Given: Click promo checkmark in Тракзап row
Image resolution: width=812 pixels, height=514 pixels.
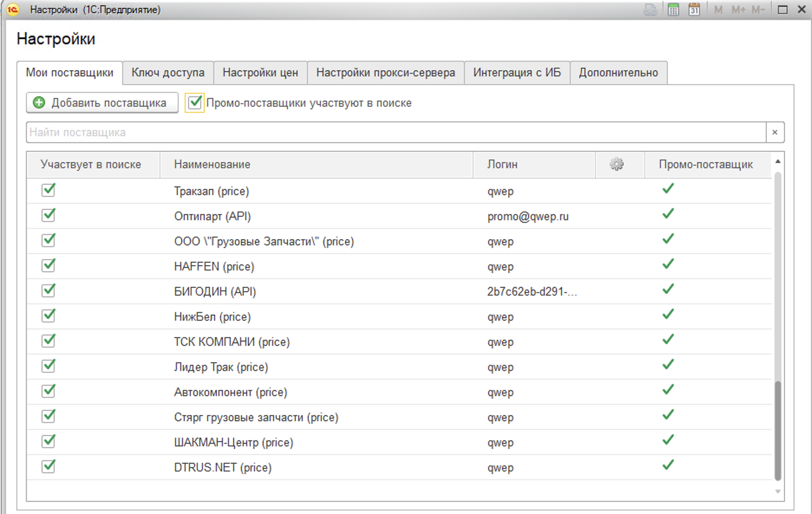Looking at the screenshot, I should 668,189.
